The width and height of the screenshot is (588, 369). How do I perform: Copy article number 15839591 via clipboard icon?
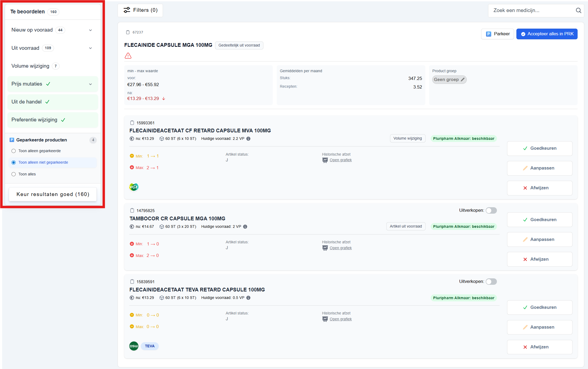coord(132,282)
